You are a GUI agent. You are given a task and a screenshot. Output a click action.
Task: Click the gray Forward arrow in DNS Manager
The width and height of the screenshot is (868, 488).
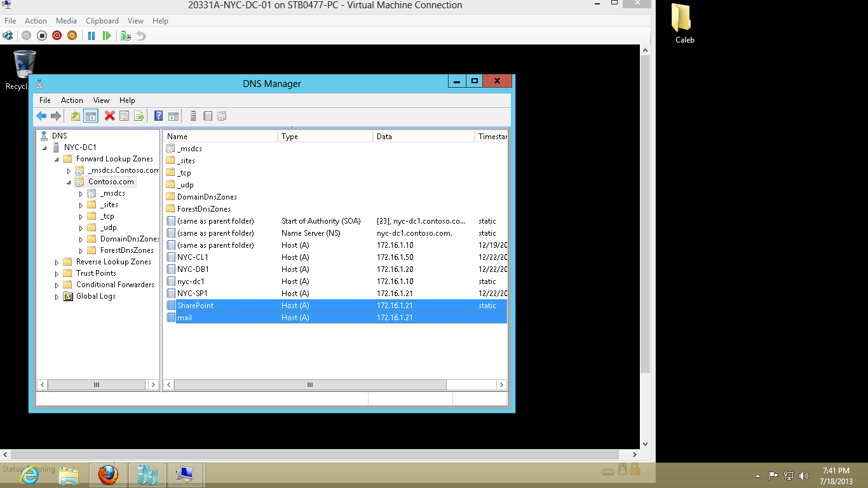click(56, 116)
